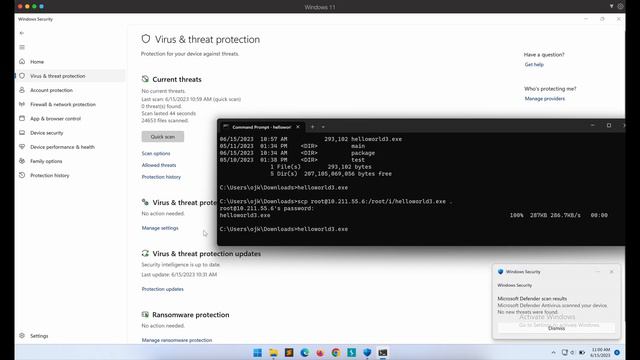640x360 pixels.
Task: Click the Device security laptop icon
Action: [x=22, y=133]
